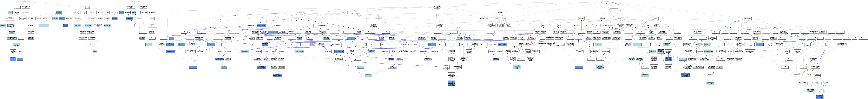The image size is (868, 99).
Task: Click the 'neural crest cell differentiation' node
Action: pos(482,45)
